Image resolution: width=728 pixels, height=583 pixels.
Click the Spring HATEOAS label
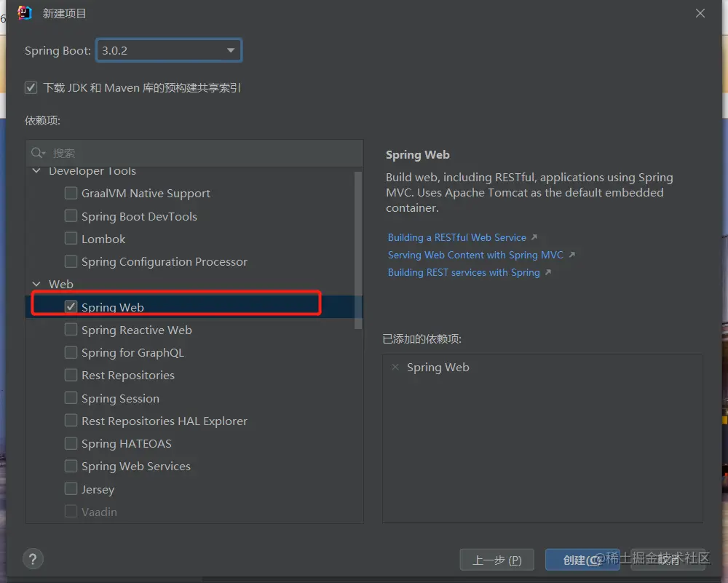pyautogui.click(x=126, y=444)
